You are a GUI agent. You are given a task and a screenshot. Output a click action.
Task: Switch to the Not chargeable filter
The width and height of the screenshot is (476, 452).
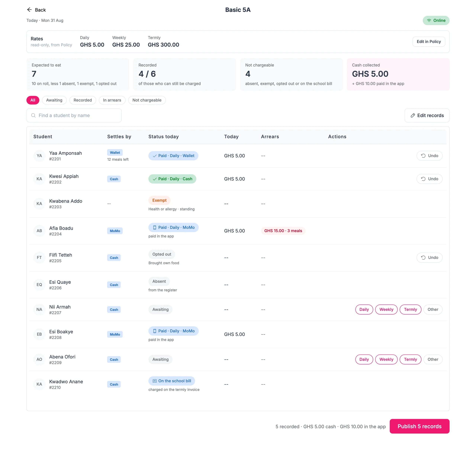pyautogui.click(x=147, y=100)
